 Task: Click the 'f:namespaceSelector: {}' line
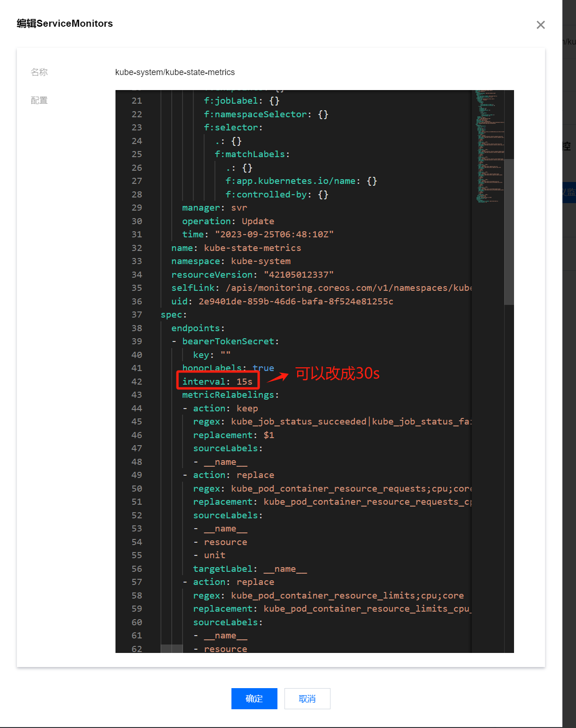tap(266, 114)
